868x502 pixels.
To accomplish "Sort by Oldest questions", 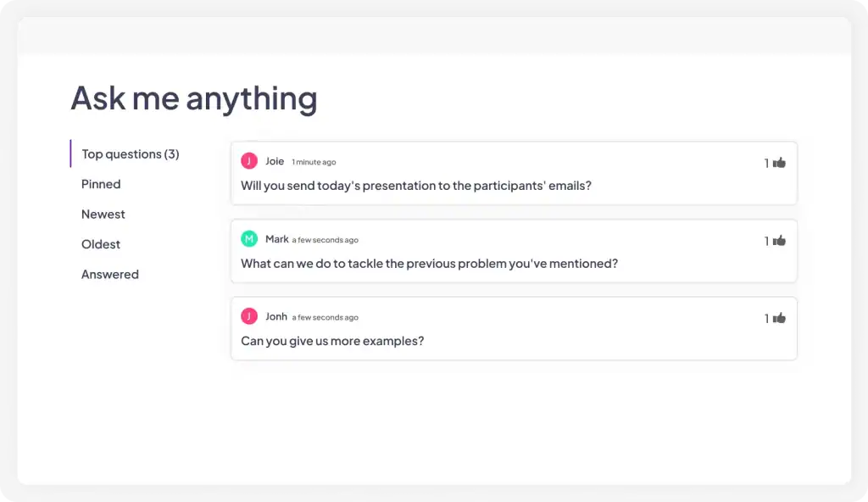I will (x=101, y=244).
